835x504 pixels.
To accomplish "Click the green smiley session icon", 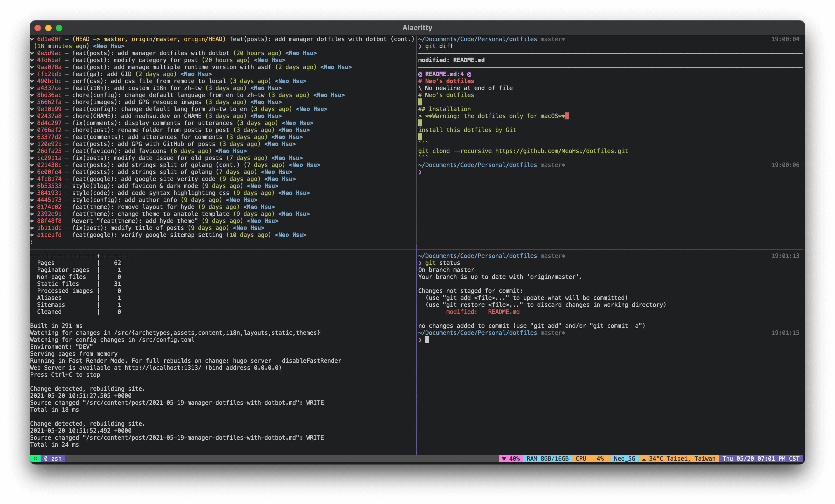I will pos(35,459).
